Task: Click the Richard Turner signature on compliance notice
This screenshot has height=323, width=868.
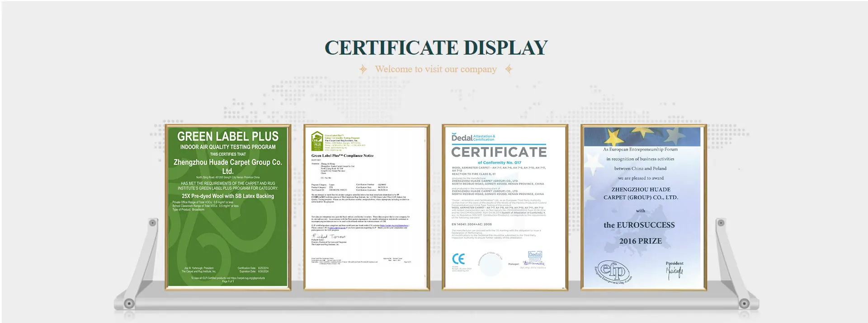Action: pos(329,236)
